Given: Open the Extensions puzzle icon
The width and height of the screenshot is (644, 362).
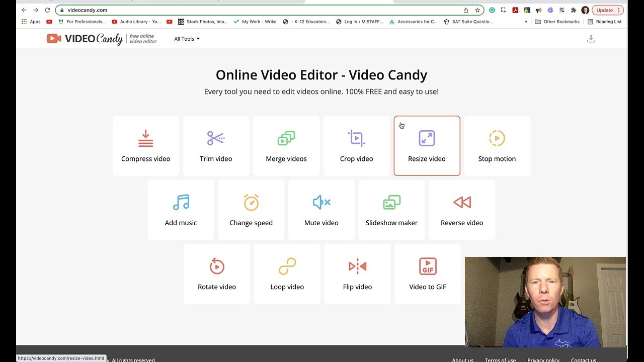Looking at the screenshot, I should [x=574, y=10].
